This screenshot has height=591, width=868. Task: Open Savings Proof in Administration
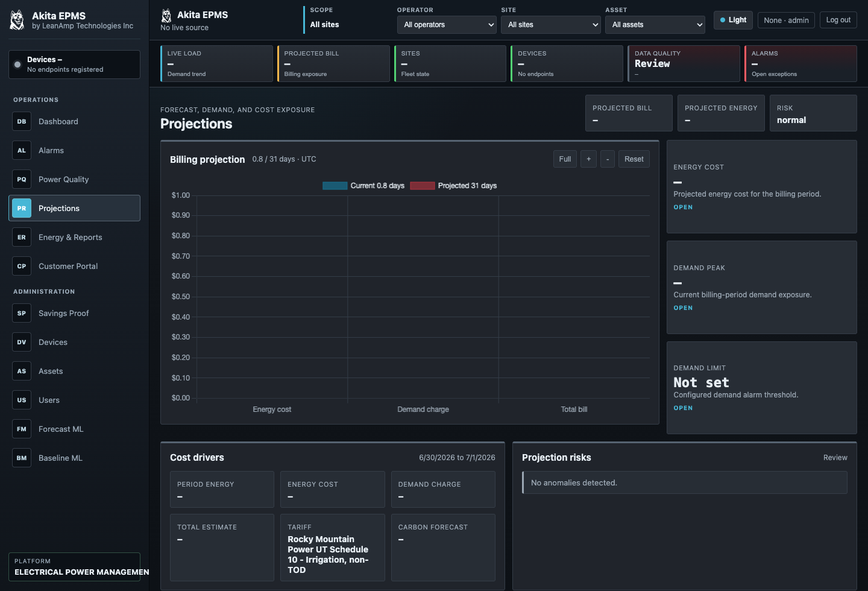[x=75, y=313]
